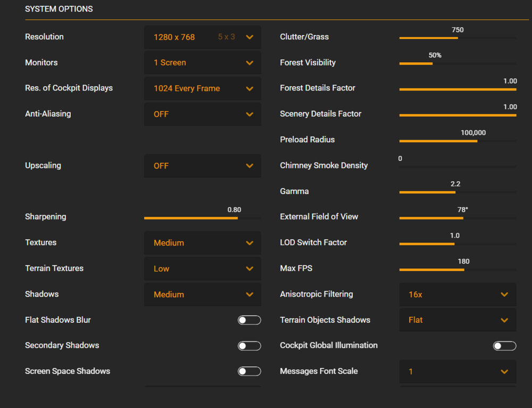The height and width of the screenshot is (408, 532).
Task: Open the Textures quality dropdown
Action: (x=202, y=243)
